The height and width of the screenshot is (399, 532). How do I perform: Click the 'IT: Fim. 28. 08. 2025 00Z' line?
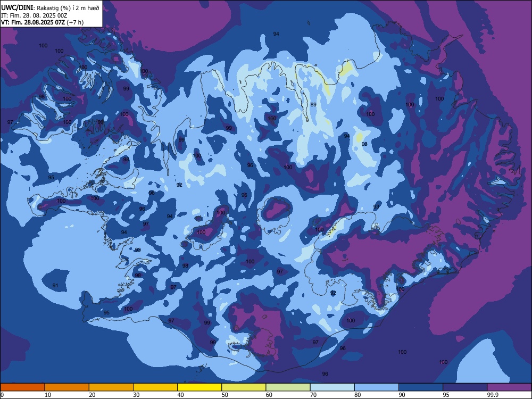34,15
